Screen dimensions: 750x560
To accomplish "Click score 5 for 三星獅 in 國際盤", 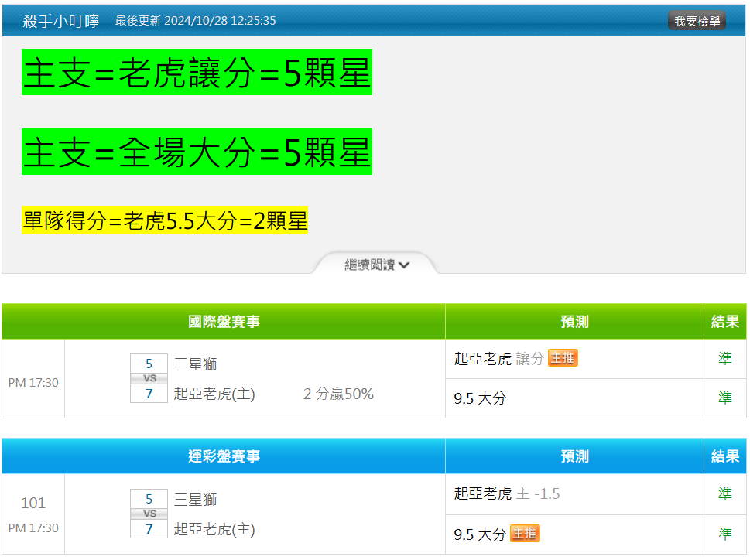I will [x=149, y=364].
